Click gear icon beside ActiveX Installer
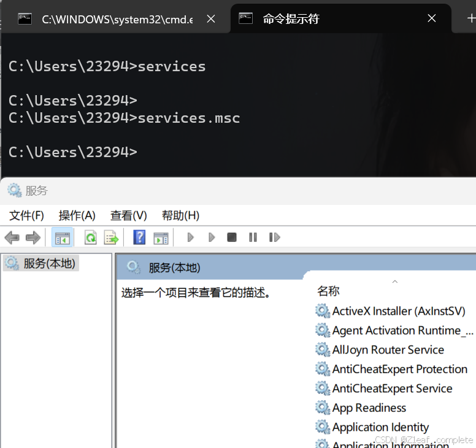Screen dimensions: 476x448 (x=323, y=311)
